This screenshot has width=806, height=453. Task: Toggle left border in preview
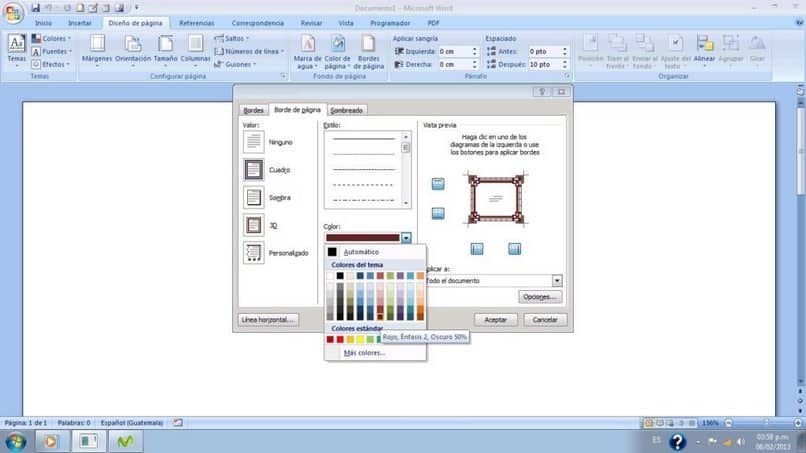[477, 249]
